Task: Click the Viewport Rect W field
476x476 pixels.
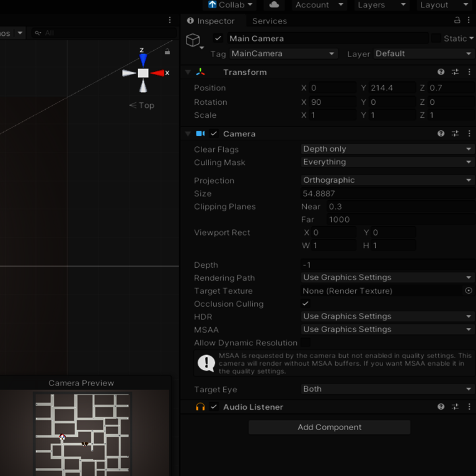Action: tap(333, 245)
